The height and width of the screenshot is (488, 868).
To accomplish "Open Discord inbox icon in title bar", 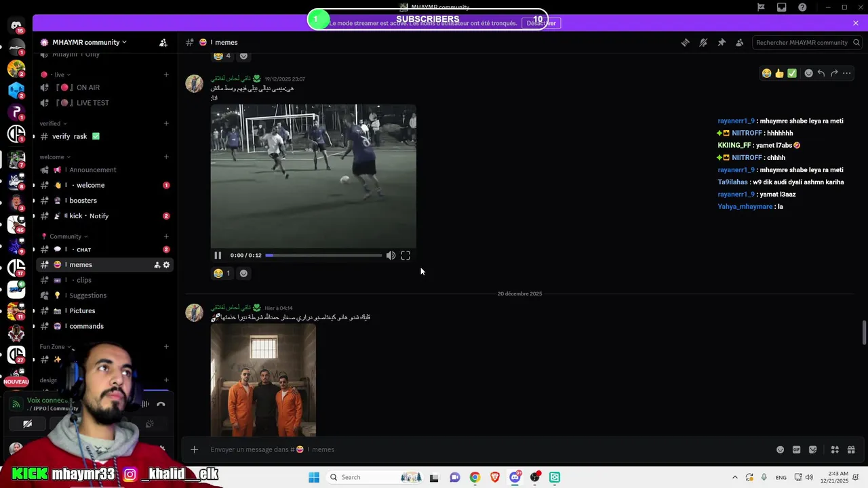I will pyautogui.click(x=782, y=7).
